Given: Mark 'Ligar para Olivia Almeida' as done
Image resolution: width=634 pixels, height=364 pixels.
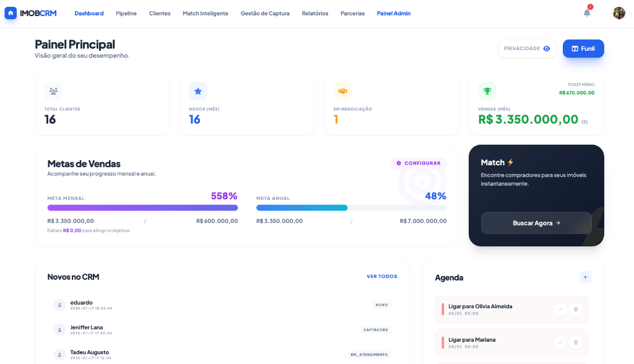Looking at the screenshot, I should pyautogui.click(x=560, y=308).
